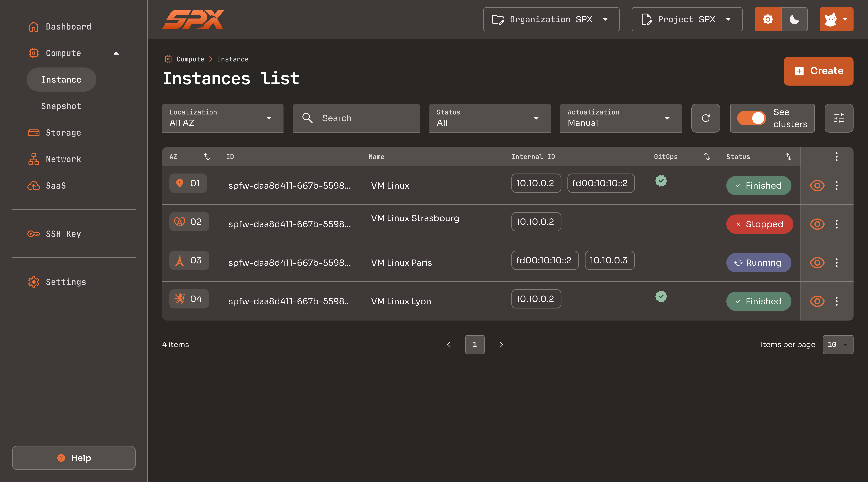Open more options for VM Linux Lyon
Viewport: 868px width, 482px height.
(x=836, y=301)
